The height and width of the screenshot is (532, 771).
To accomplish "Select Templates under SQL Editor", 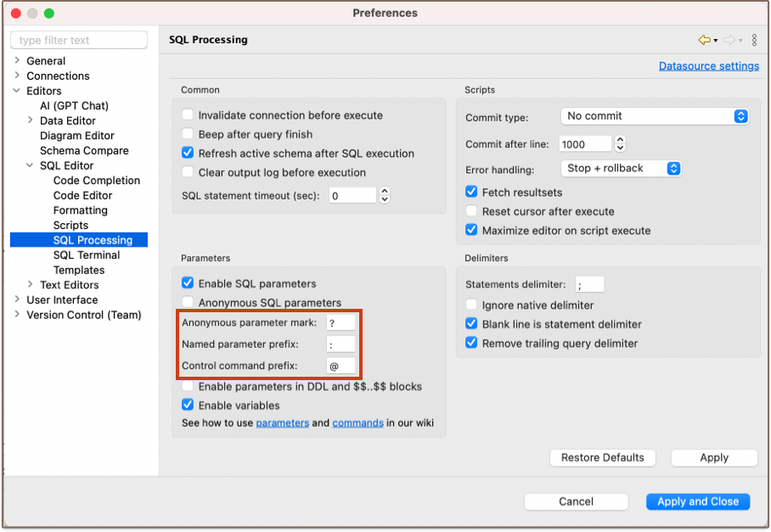I will coord(79,270).
